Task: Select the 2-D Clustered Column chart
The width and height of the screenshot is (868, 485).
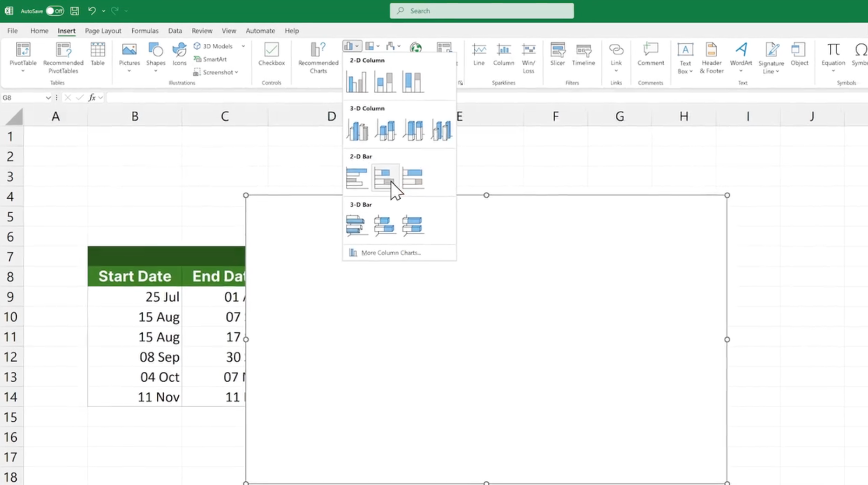Action: [357, 82]
